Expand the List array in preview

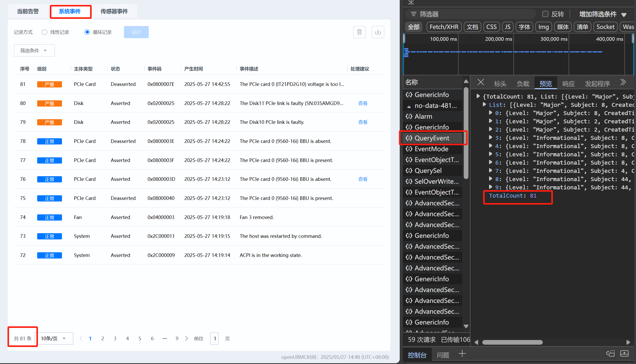tap(484, 104)
